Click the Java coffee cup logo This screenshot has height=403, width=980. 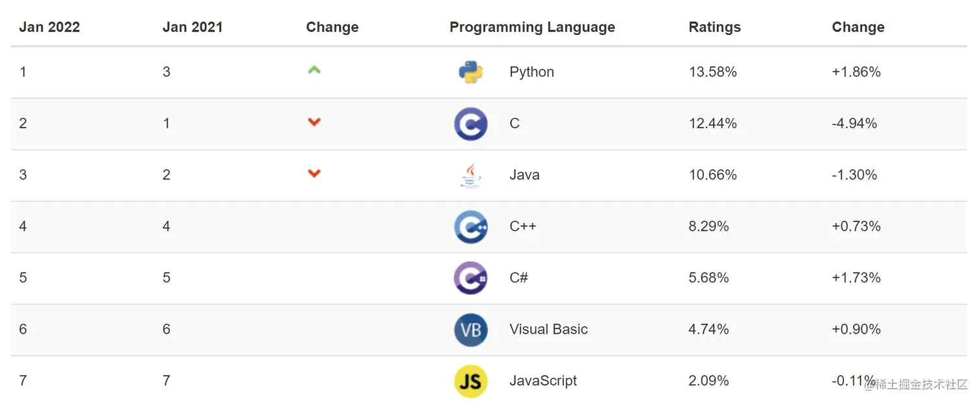(471, 175)
